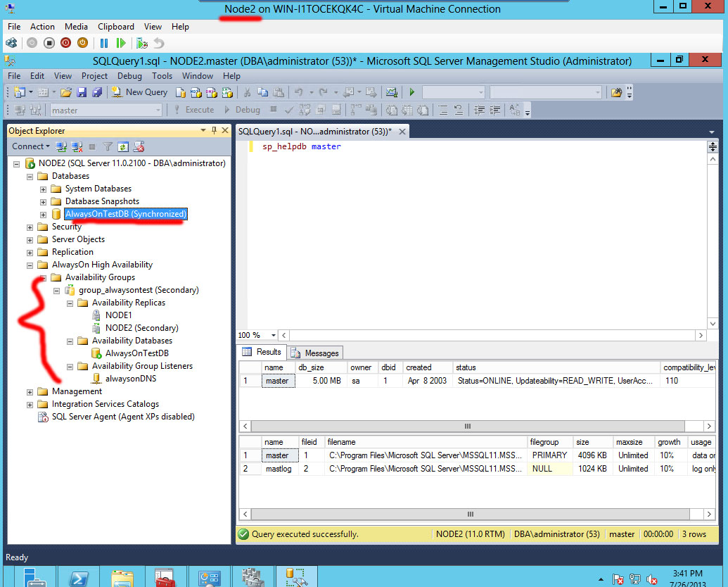The image size is (728, 587).
Task: Save the current query file
Action: click(x=82, y=92)
